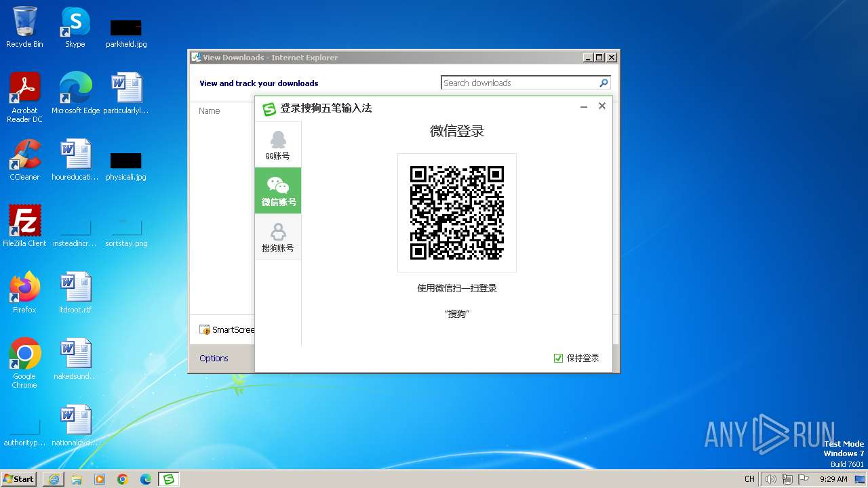Open File Explorer from the taskbar
868x488 pixels.
[x=77, y=479]
